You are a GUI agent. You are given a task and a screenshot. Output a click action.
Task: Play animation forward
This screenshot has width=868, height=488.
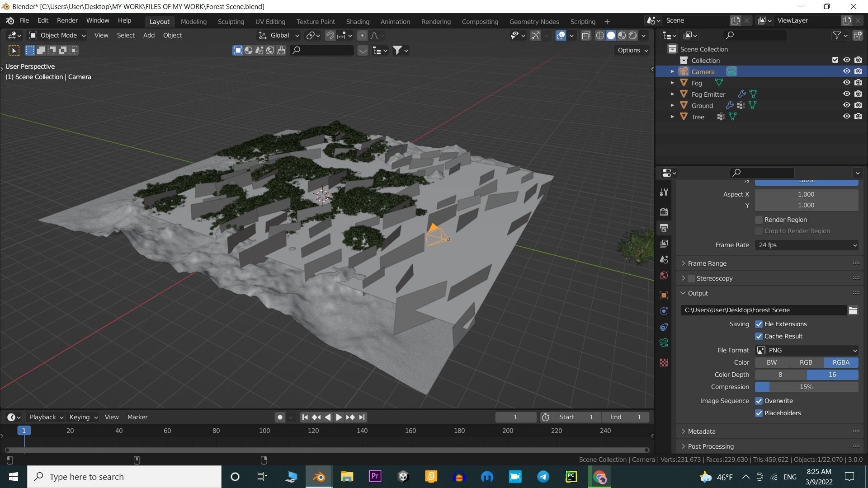point(339,417)
